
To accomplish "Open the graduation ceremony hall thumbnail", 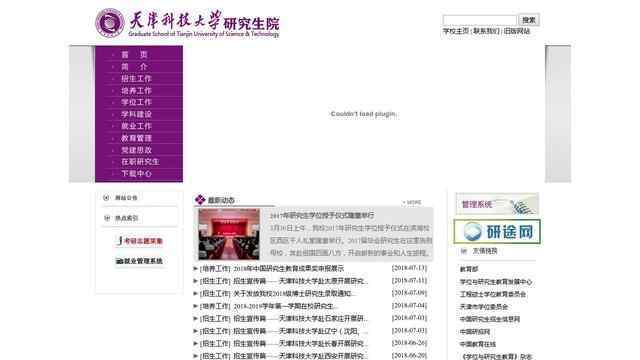I will point(229,234).
